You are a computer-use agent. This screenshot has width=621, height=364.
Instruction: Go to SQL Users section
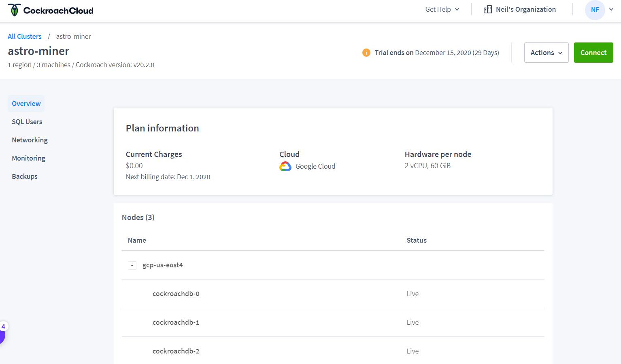[27, 122]
